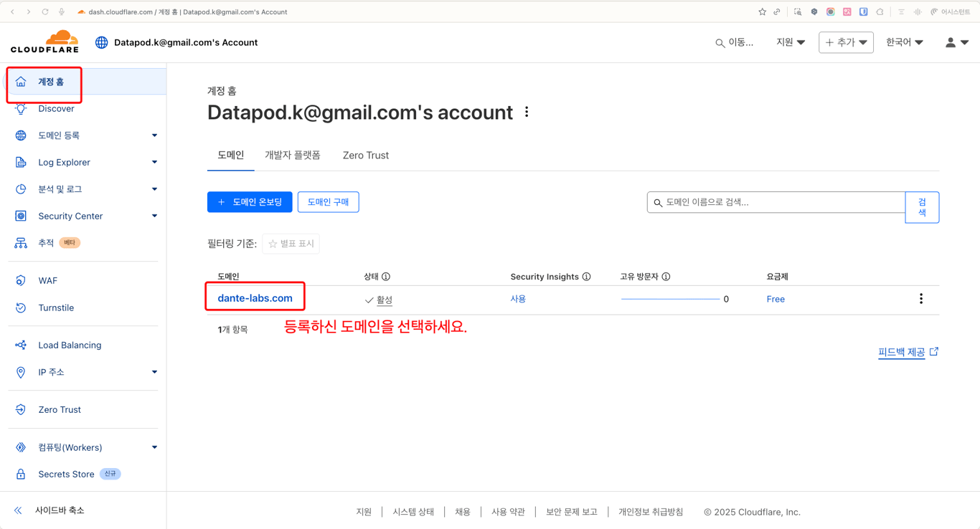Image resolution: width=980 pixels, height=529 pixels.
Task: Open the + 추가 dropdown
Action: click(846, 42)
